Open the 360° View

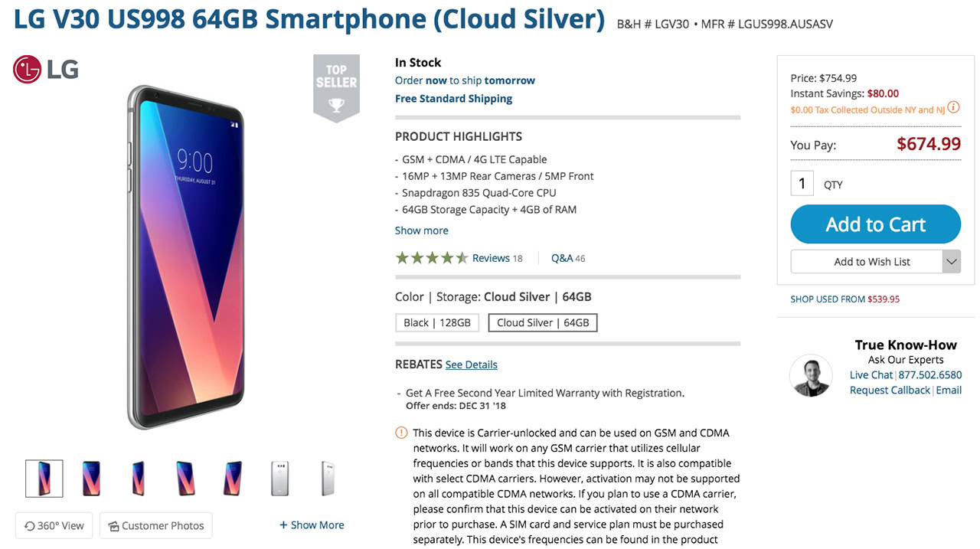54,525
